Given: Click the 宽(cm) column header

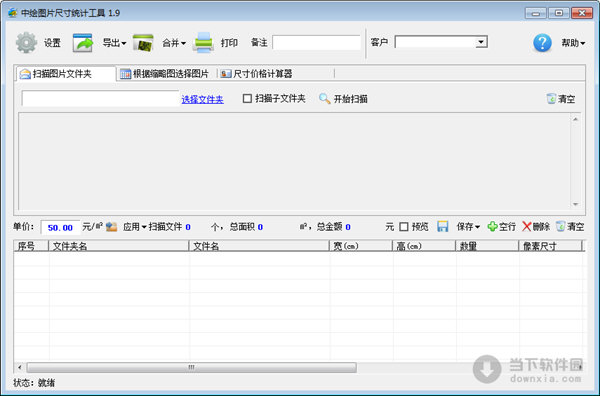Looking at the screenshot, I should tap(361, 246).
